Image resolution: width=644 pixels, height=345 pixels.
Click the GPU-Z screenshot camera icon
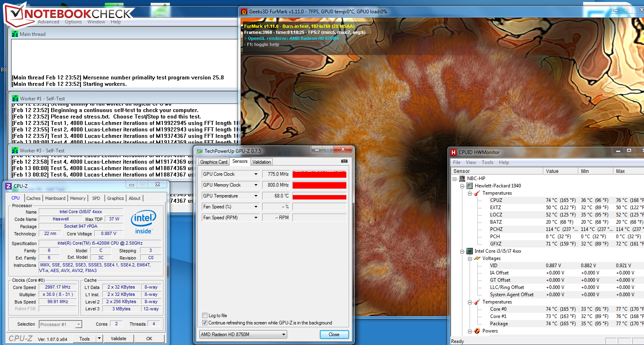[344, 161]
